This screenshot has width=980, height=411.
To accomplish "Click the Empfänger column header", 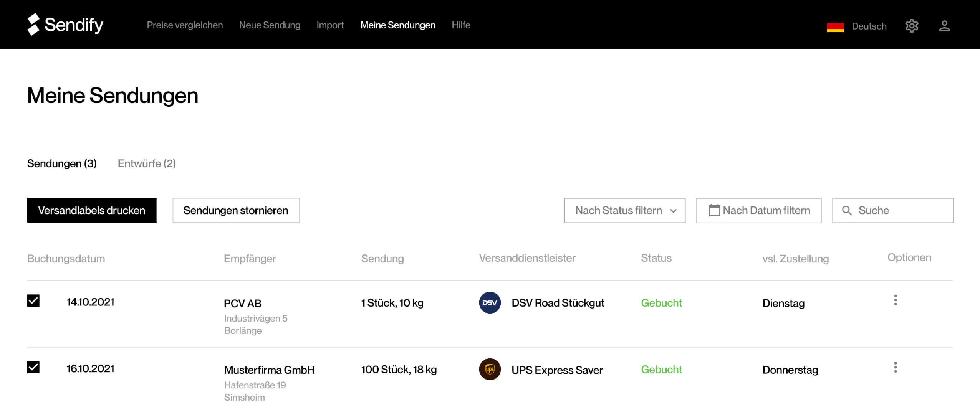I will coord(250,259).
